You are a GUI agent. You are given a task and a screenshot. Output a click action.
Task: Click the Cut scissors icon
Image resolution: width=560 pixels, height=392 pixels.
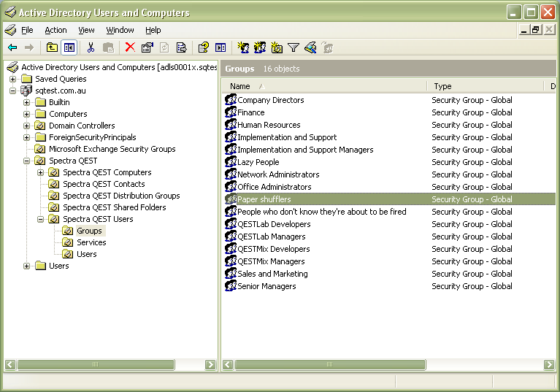click(x=91, y=47)
